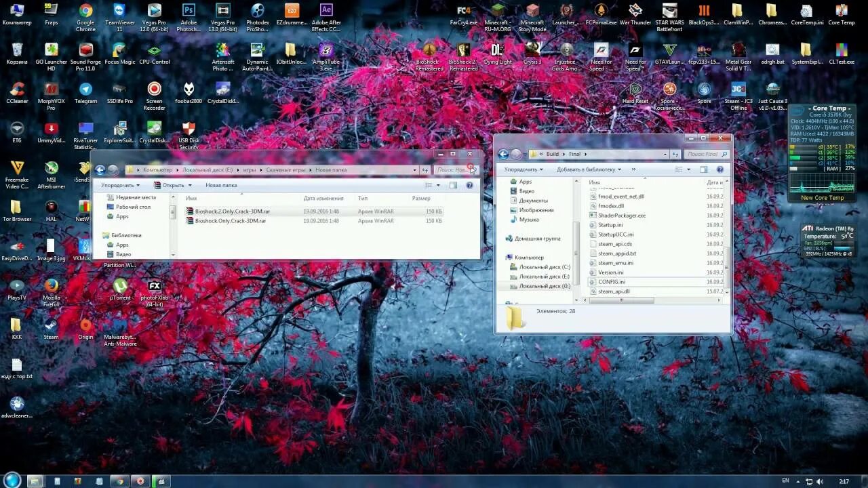Launch Mozilla Firefox desktop icon
This screenshot has height=488, width=868.
(x=51, y=293)
